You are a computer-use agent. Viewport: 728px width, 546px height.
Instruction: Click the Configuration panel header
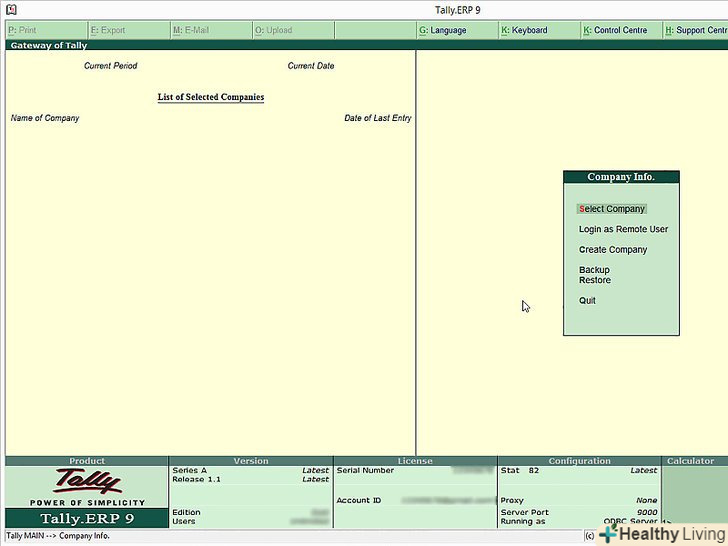pyautogui.click(x=579, y=461)
